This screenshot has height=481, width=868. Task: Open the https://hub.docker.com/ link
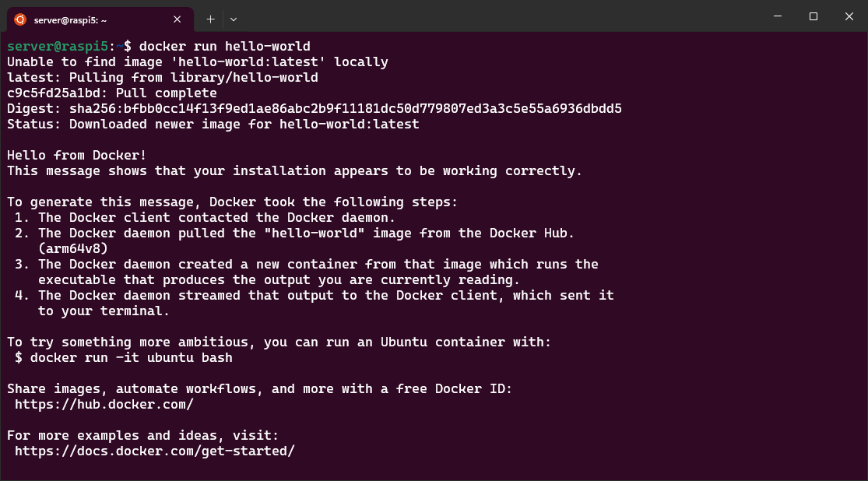click(104, 405)
